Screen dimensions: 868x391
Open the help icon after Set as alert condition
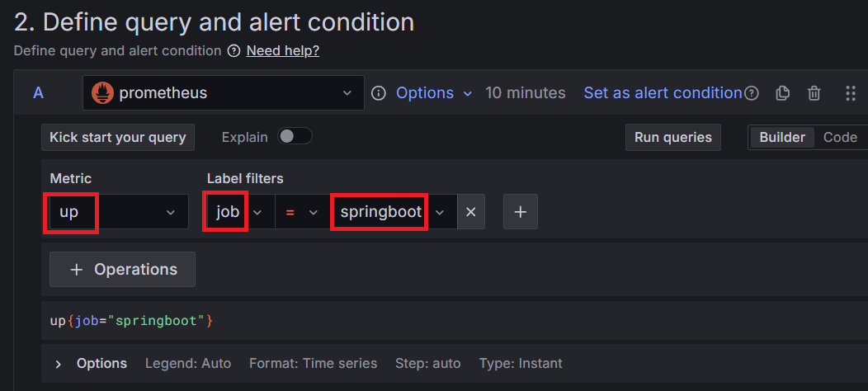click(x=751, y=93)
